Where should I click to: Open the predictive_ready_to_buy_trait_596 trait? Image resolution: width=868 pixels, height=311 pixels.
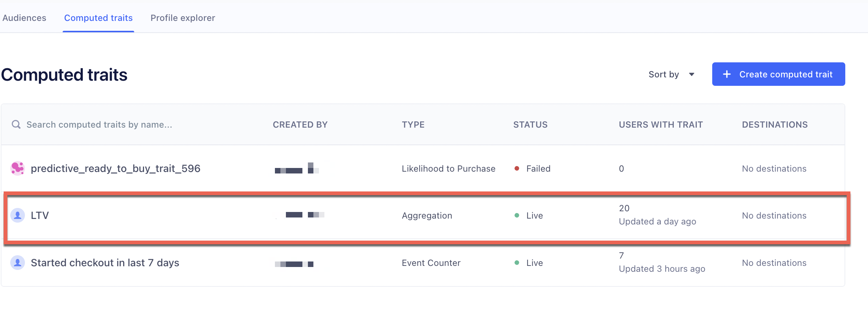click(115, 168)
